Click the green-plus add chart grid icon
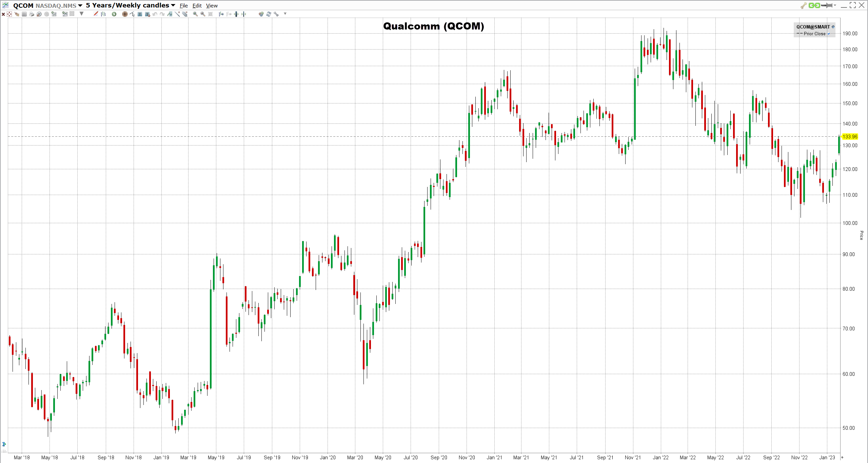 point(54,14)
